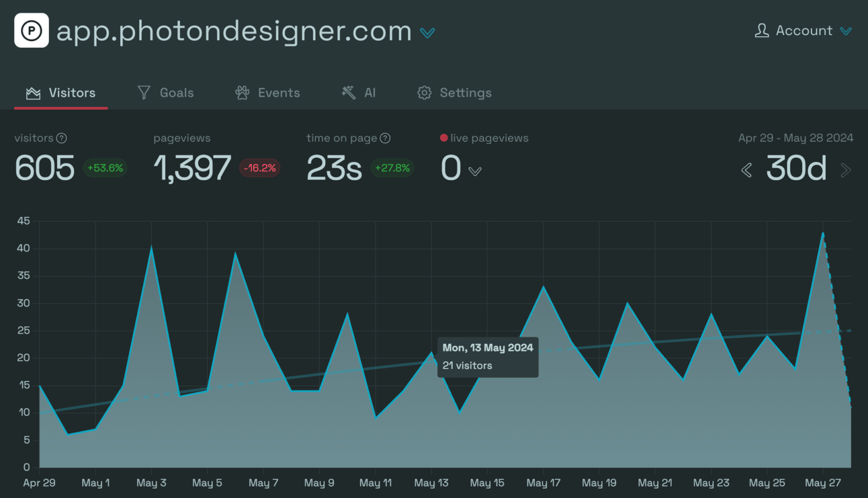The image size is (868, 498).
Task: Click the pageviews metric label
Action: [x=182, y=138]
